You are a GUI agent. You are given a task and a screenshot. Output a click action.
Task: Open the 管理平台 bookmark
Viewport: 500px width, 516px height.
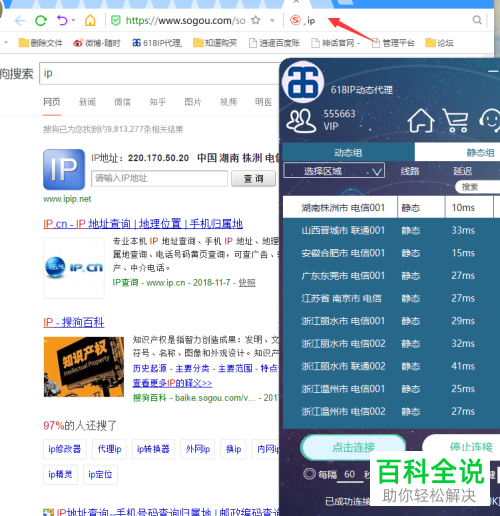pyautogui.click(x=393, y=43)
